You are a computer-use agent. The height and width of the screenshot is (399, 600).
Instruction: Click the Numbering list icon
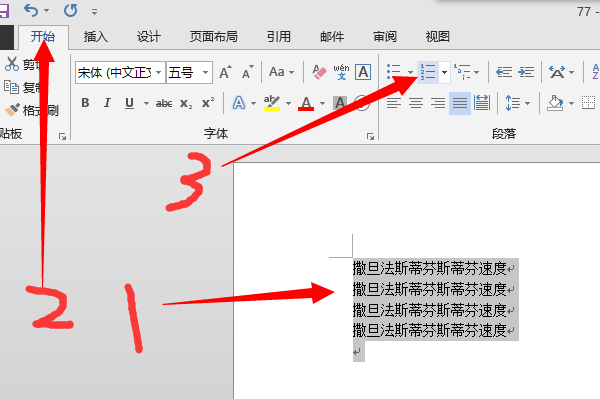pyautogui.click(x=428, y=72)
